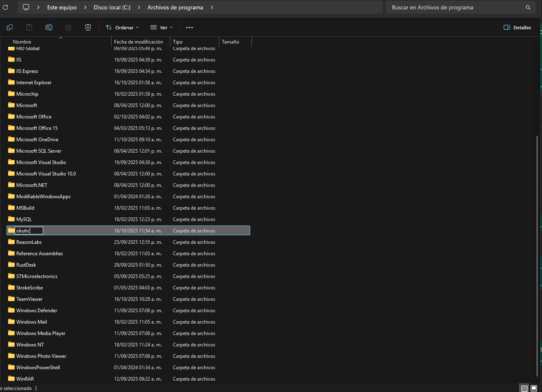This screenshot has width=542, height=392.
Task: Toggle the Detalles pane button
Action: (x=518, y=27)
